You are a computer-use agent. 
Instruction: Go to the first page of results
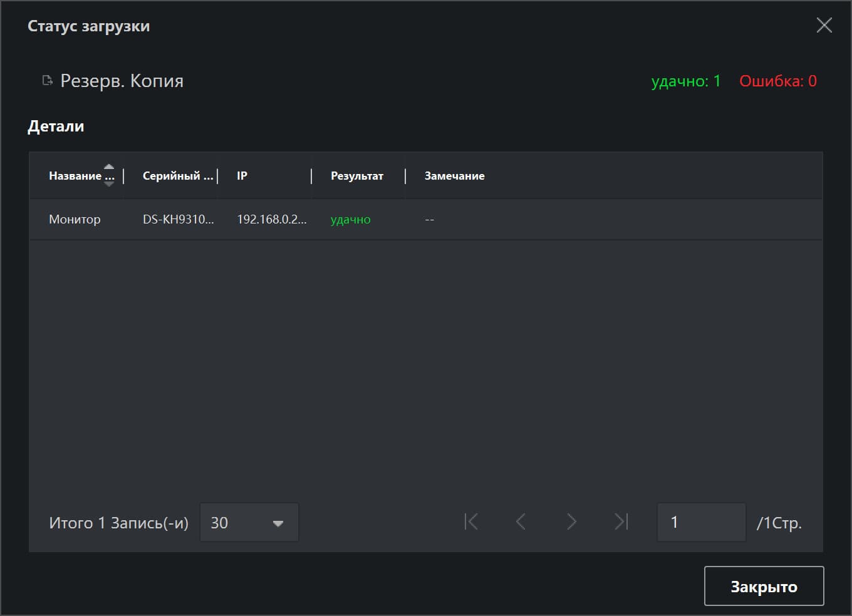[471, 521]
